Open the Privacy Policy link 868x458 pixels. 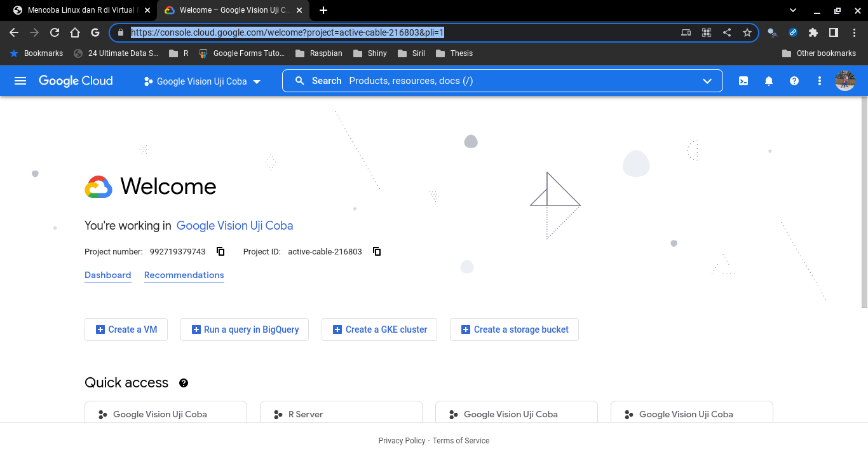click(402, 441)
